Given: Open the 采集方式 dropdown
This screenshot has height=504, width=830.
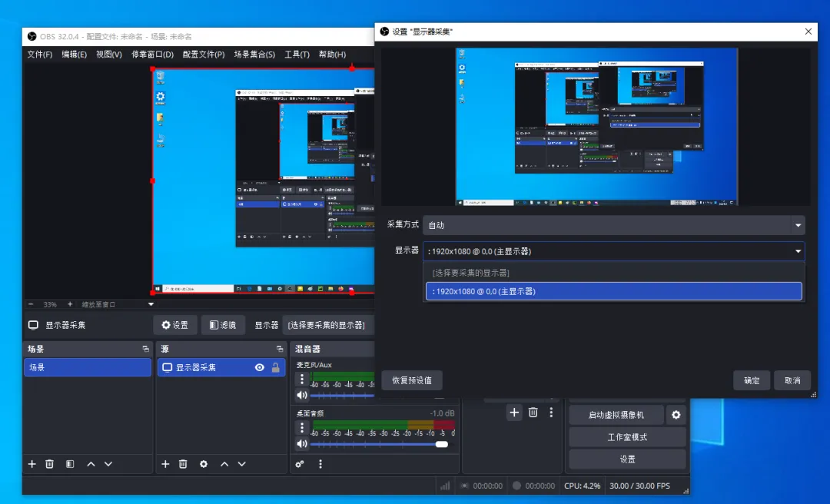Looking at the screenshot, I should [x=613, y=225].
